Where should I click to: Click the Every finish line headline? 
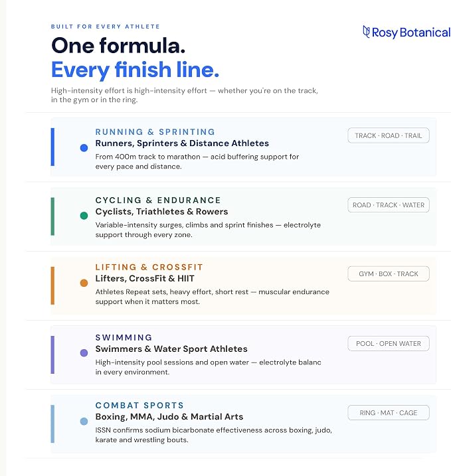coord(135,70)
